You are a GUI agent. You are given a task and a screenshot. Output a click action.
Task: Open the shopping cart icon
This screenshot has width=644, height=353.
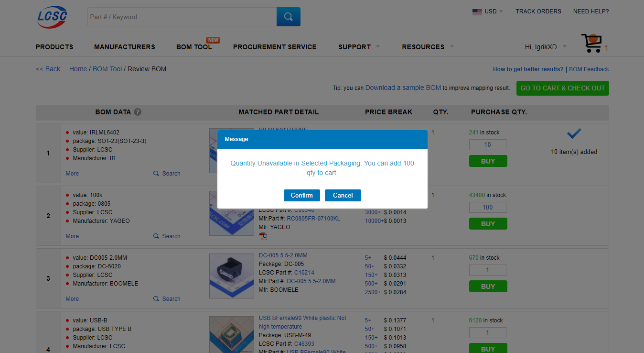(x=591, y=44)
